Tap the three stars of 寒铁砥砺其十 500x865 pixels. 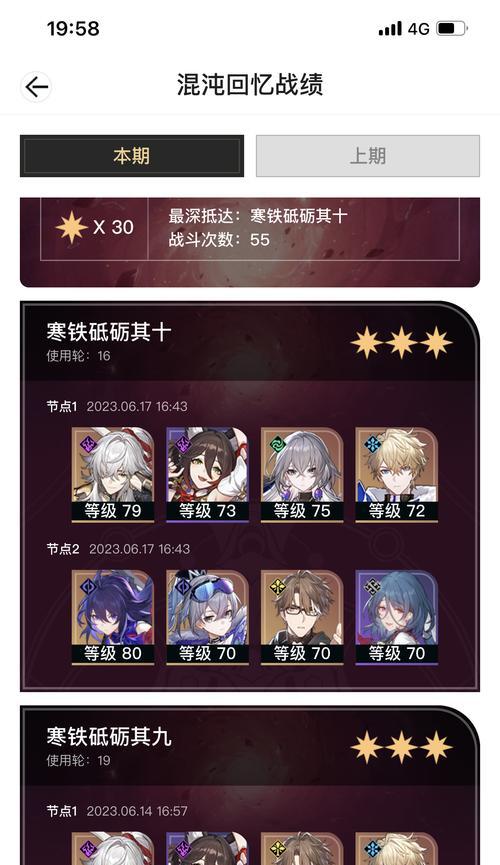pyautogui.click(x=401, y=343)
